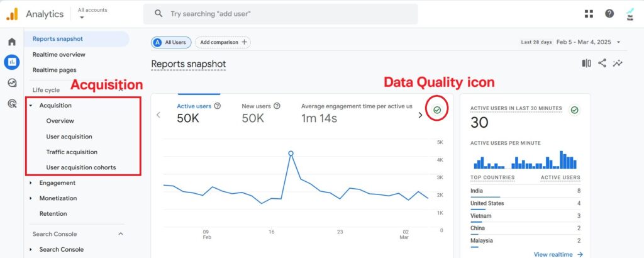The image size is (644, 258).
Task: Click the Google Analytics logo
Action: (12, 14)
